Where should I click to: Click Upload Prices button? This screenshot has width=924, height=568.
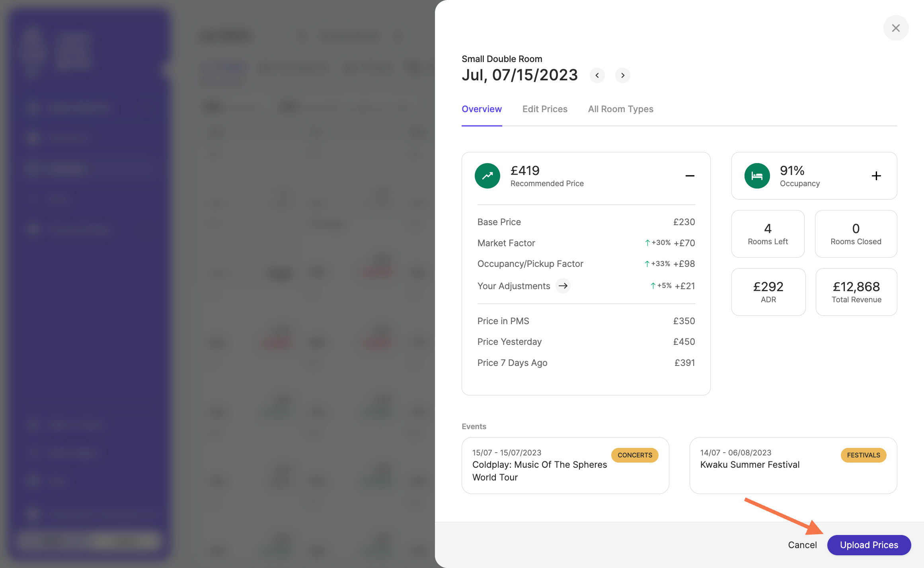tap(869, 545)
